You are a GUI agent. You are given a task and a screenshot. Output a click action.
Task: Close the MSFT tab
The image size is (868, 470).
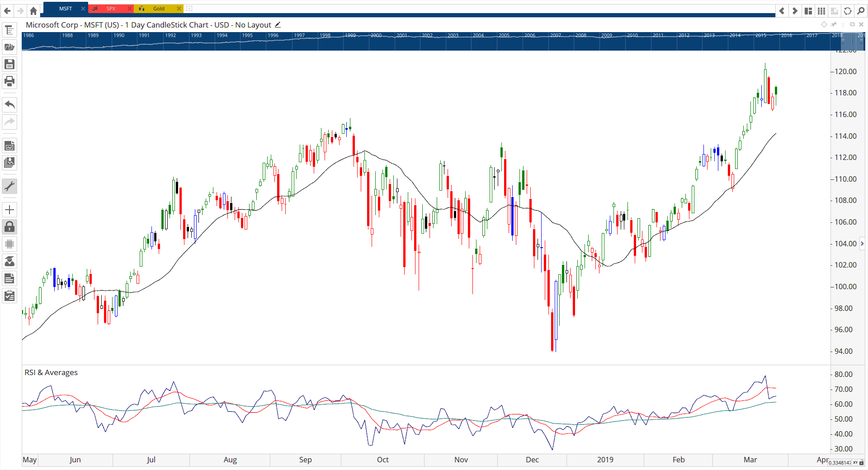83,9
